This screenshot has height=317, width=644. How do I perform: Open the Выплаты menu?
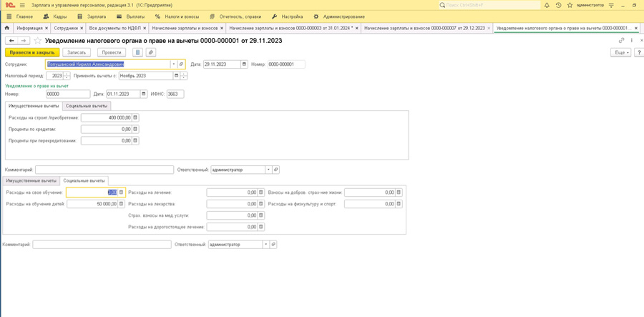pos(130,17)
